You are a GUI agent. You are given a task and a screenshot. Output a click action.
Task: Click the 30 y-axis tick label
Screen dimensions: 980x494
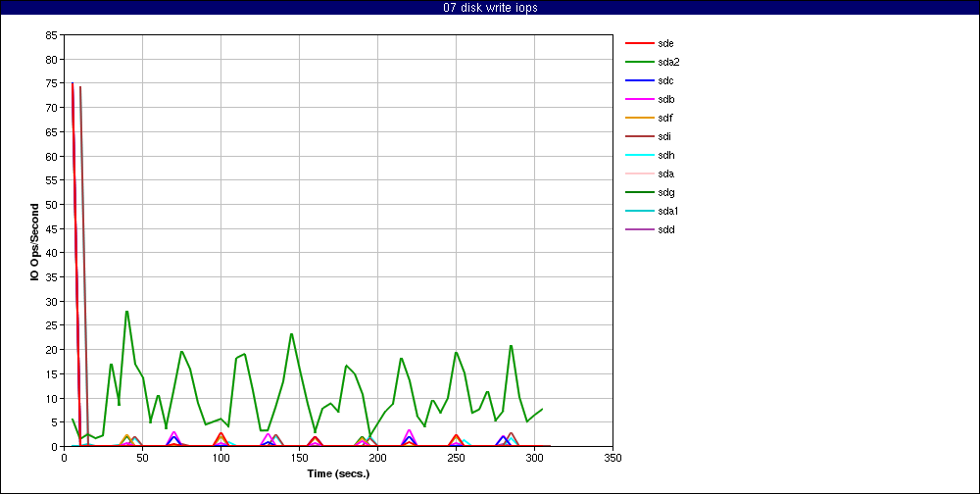(52, 302)
